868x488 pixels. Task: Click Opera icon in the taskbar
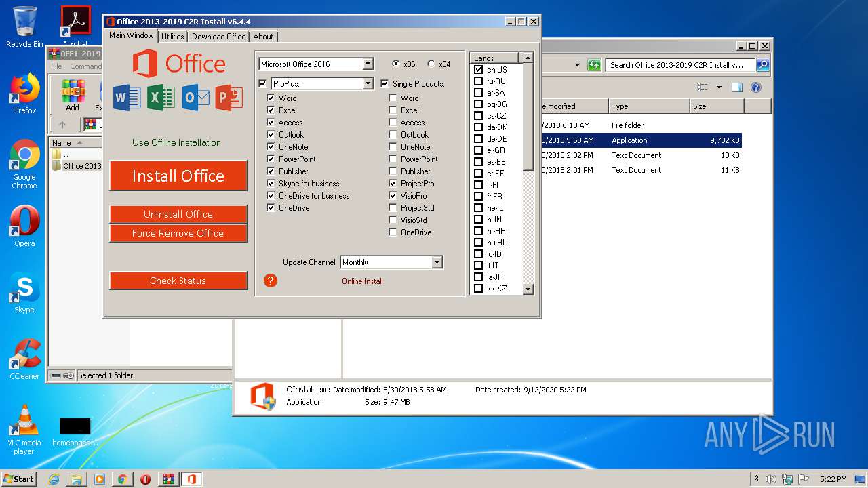145,479
